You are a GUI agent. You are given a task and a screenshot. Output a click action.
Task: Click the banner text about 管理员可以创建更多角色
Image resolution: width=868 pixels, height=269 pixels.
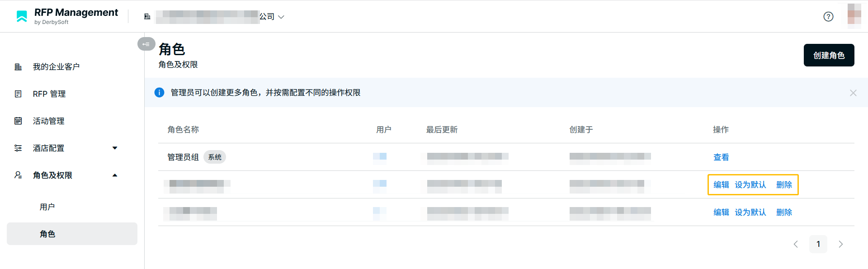(x=265, y=92)
